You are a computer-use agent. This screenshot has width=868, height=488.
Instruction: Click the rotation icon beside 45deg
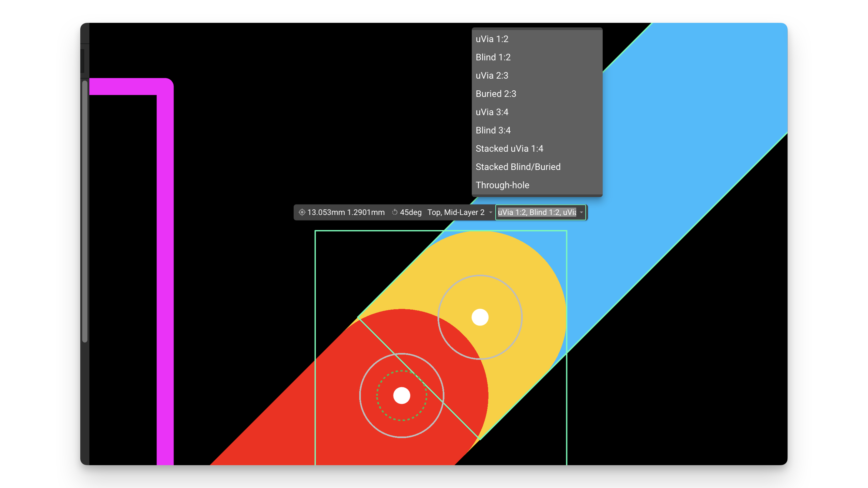(x=395, y=212)
